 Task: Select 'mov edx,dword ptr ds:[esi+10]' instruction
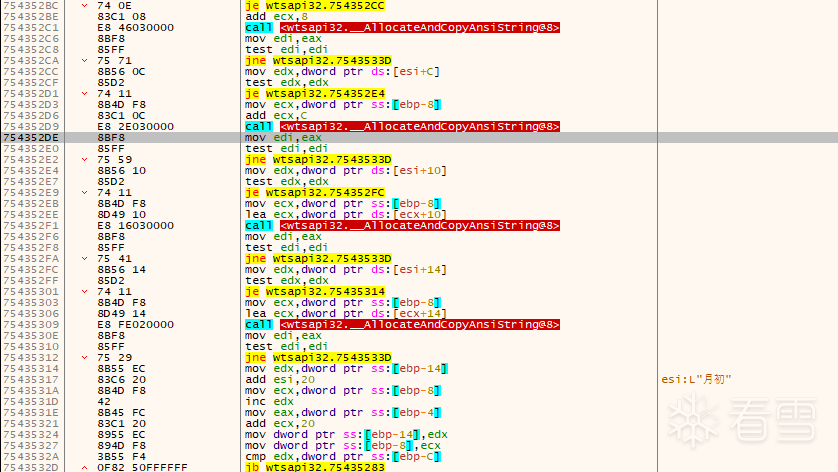346,171
